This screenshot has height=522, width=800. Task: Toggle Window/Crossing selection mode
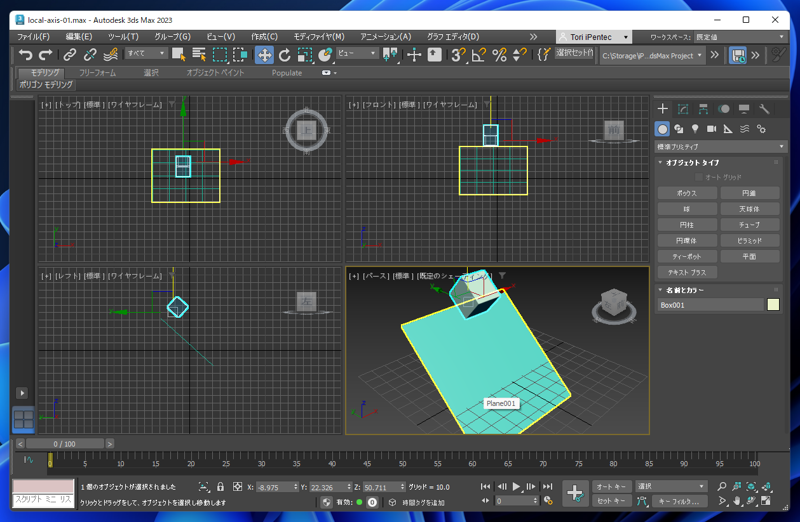240,55
